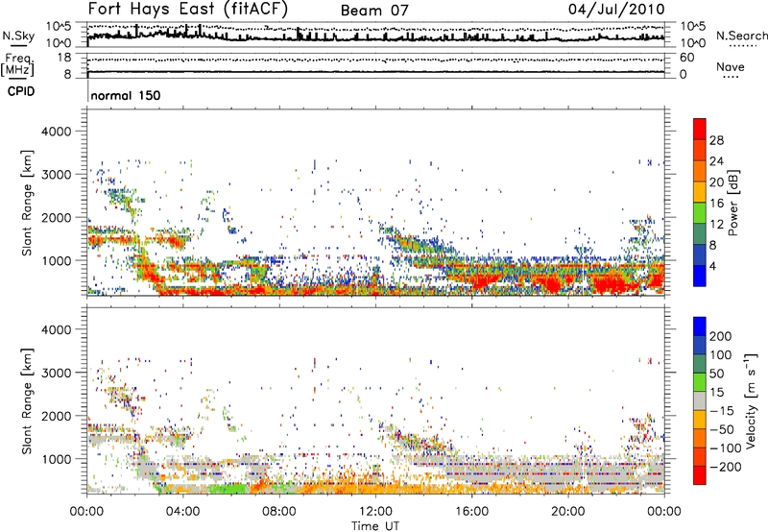The image size is (768, 532).
Task: Select the 'normal 150' CPID text
Action: click(126, 95)
